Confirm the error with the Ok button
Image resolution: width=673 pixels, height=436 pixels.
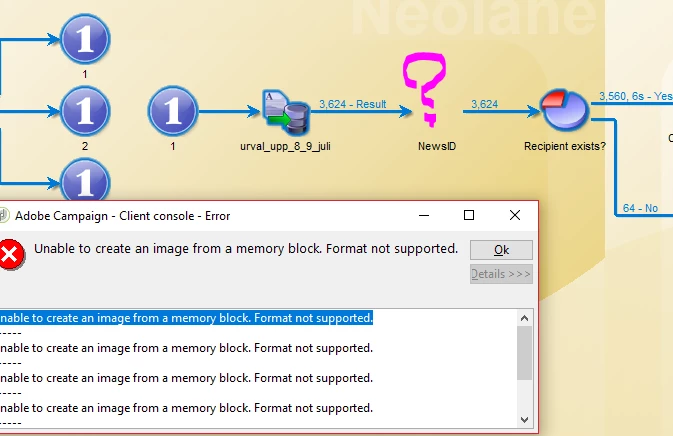pos(501,250)
